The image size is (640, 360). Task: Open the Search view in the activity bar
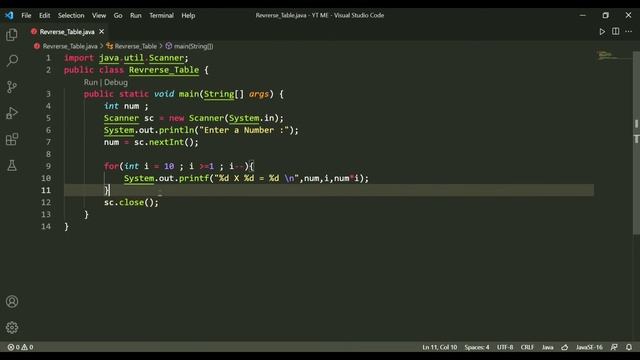[x=12, y=61]
